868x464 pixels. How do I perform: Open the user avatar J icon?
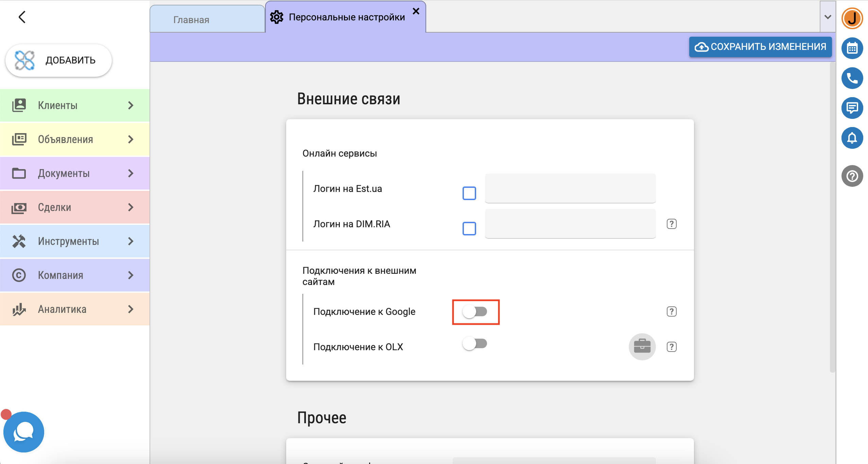tap(852, 18)
